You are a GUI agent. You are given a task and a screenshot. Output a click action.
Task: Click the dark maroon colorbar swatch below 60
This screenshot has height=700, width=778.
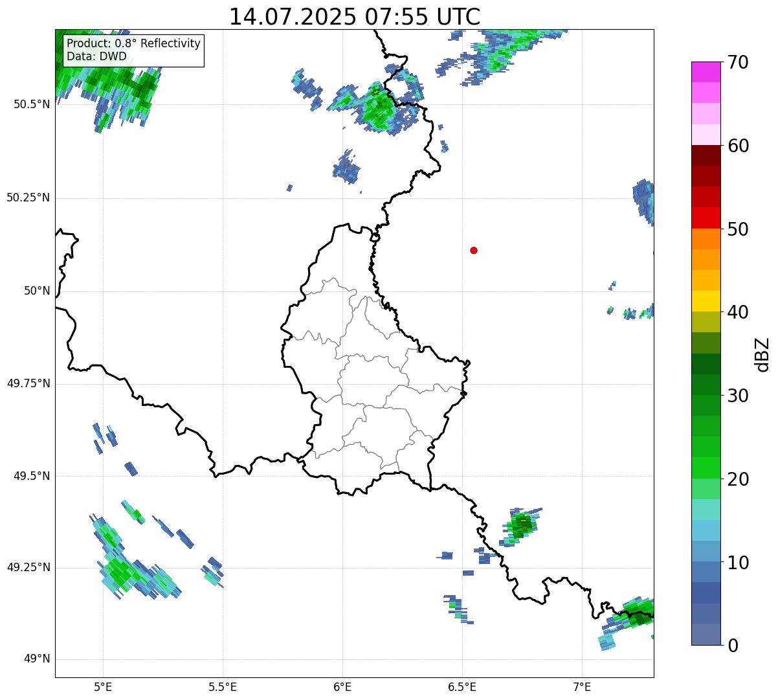coord(706,155)
